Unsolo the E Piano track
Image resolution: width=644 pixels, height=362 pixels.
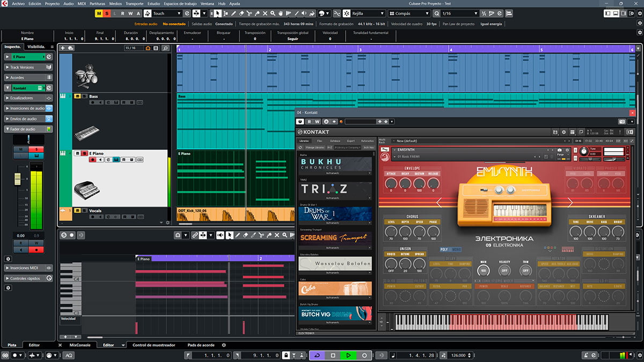(84, 153)
